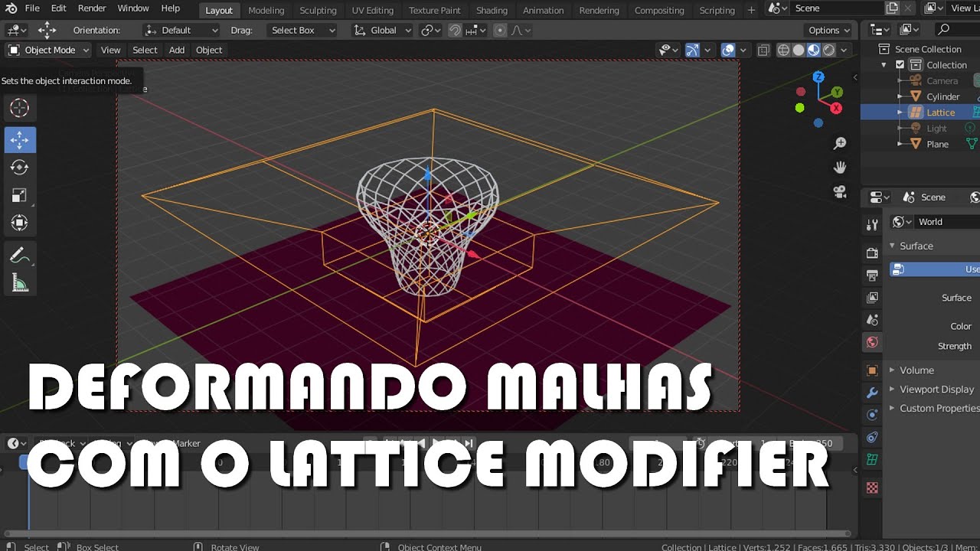The height and width of the screenshot is (551, 980).
Task: Add a workspace with plus button
Action: pyautogui.click(x=751, y=10)
